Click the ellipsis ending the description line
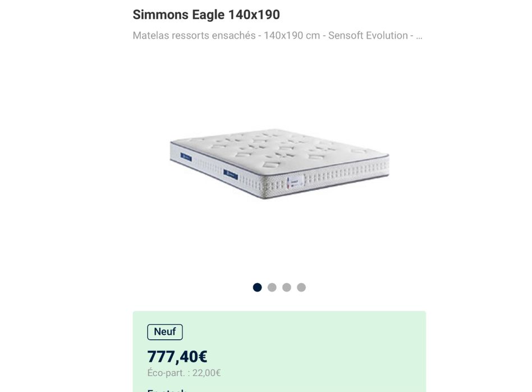 pyautogui.click(x=419, y=35)
